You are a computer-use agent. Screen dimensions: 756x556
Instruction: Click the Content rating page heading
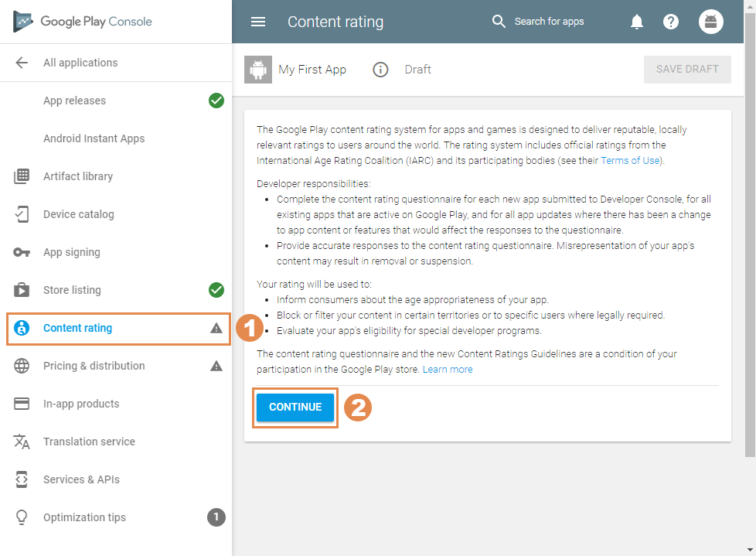pyautogui.click(x=335, y=22)
